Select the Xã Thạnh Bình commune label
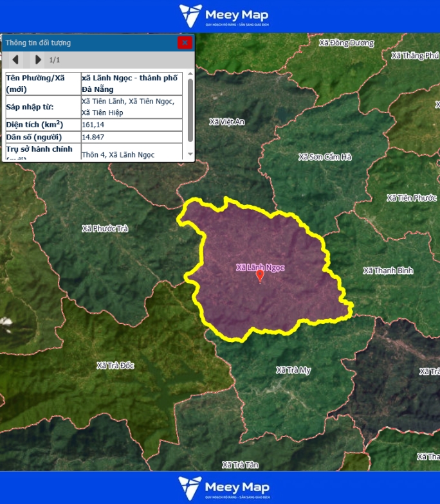Screen dimensions: 440x504 388,271
